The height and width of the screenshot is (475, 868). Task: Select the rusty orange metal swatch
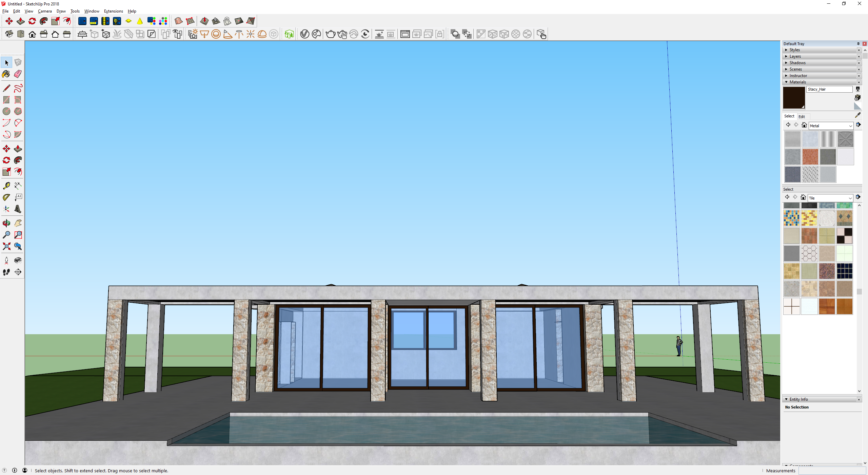[810, 157]
